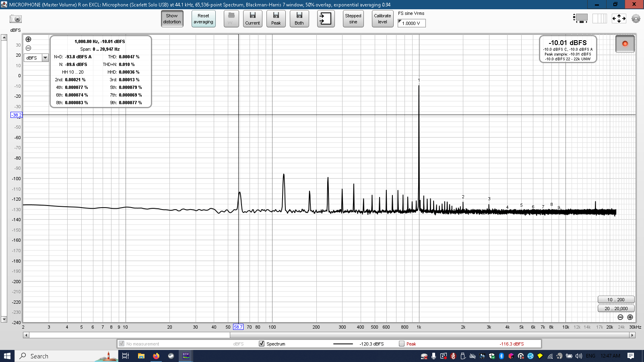Click the Bluetooth tray icon
Viewport: 644px width, 362px height.
502,356
